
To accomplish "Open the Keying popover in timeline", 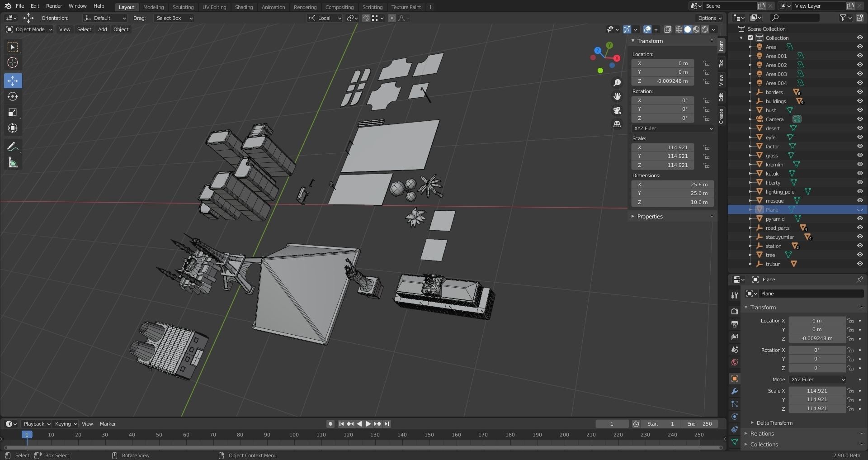I will coord(66,424).
